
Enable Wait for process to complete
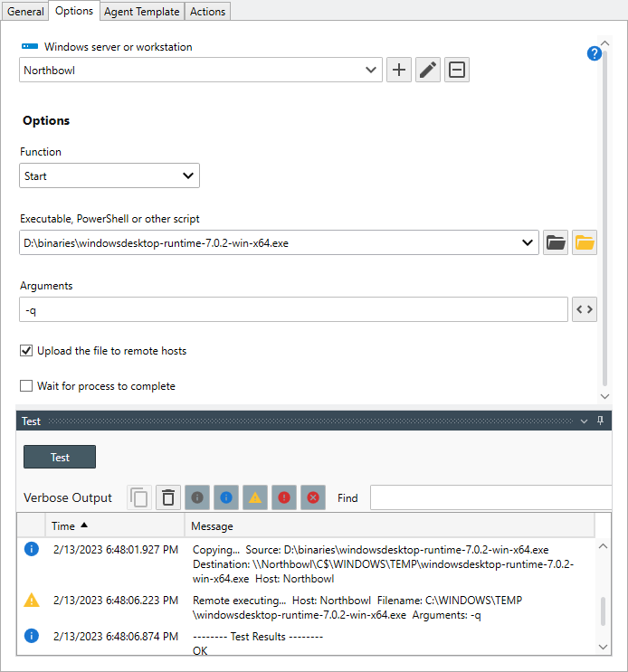(x=26, y=386)
